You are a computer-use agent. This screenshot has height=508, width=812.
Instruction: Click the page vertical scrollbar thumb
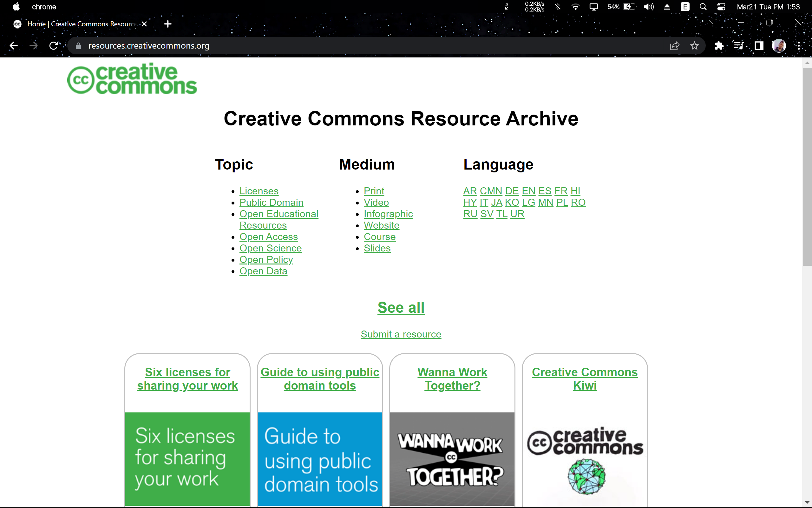click(807, 167)
